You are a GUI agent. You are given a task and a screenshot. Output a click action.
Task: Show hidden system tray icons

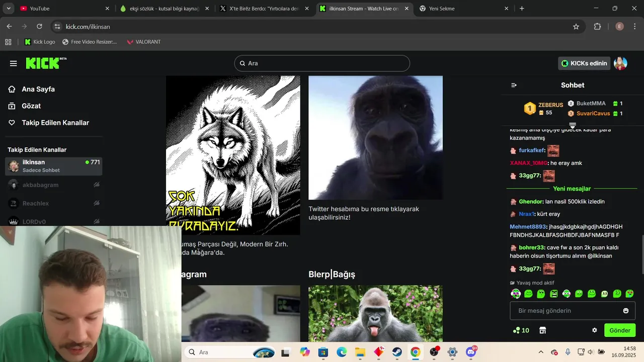[x=541, y=352]
